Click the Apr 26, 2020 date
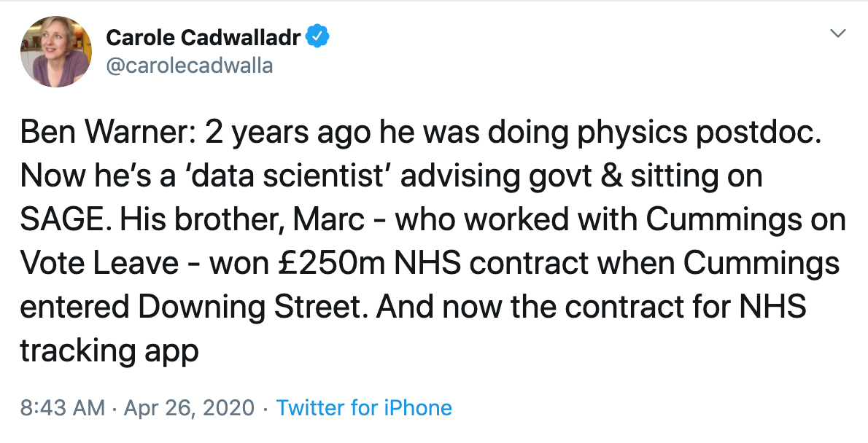The width and height of the screenshot is (868, 443). (189, 407)
